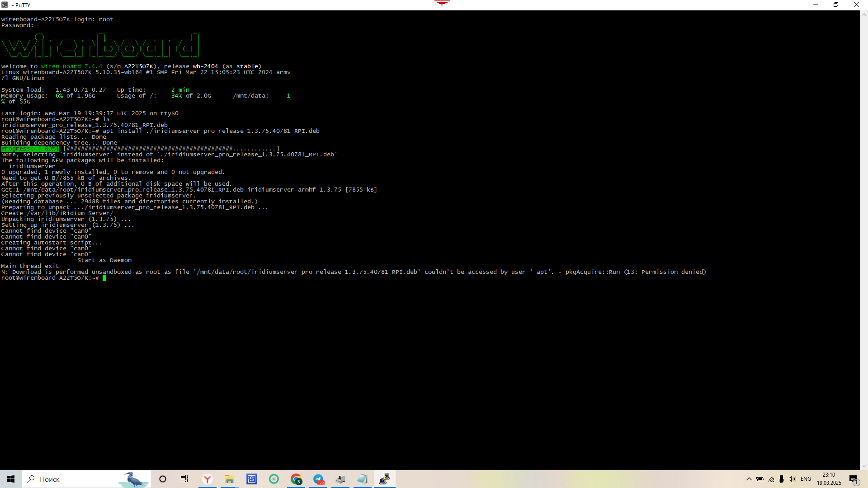Click the active PuTTY taskbar icon
Image resolution: width=868 pixels, height=488 pixels.
point(385,479)
